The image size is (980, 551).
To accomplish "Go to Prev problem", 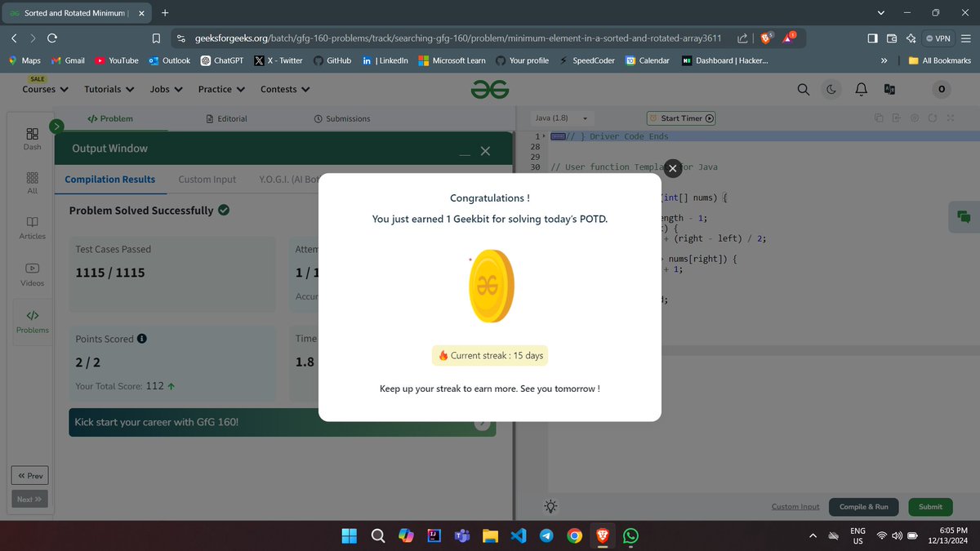I will point(29,475).
